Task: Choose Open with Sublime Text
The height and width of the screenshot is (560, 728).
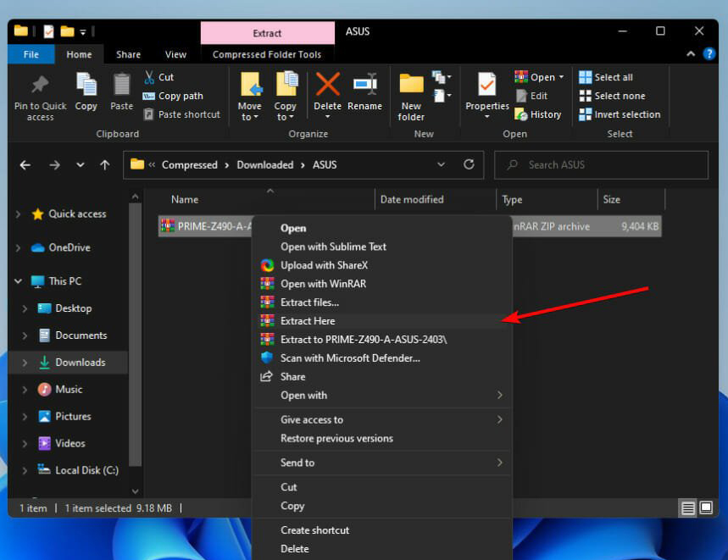Action: (381, 247)
